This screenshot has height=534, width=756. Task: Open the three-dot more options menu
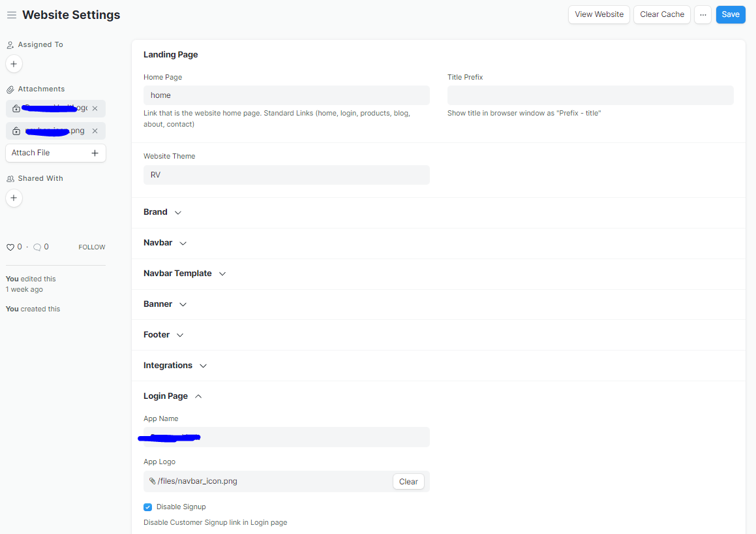click(703, 14)
